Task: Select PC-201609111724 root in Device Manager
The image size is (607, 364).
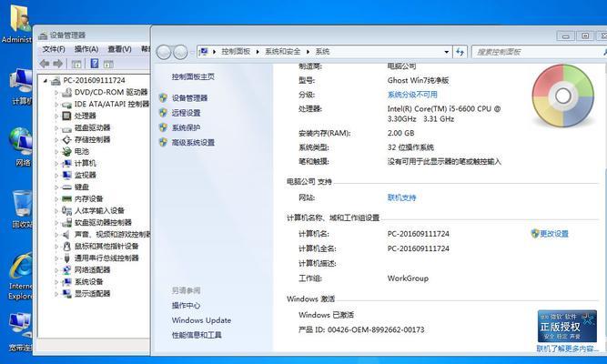Action: coord(94,80)
